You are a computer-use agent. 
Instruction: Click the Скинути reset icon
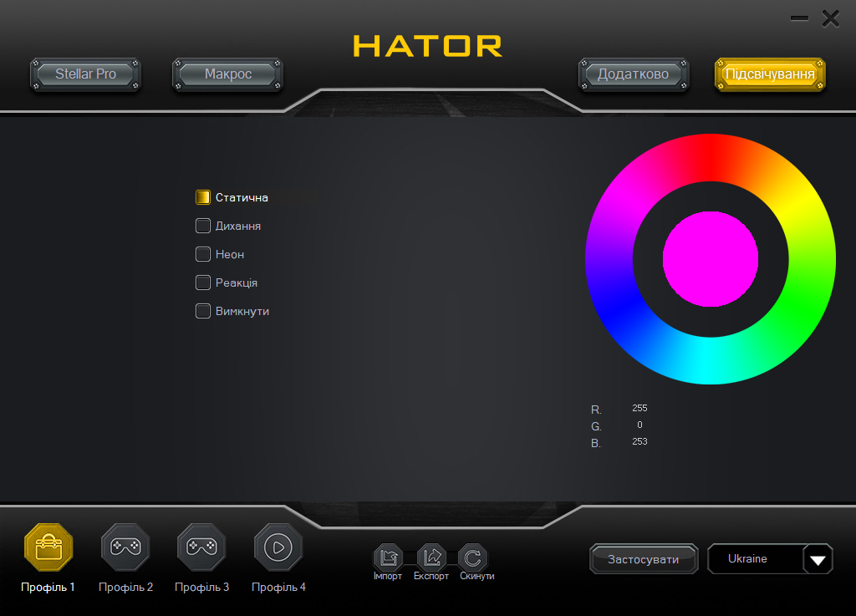(473, 557)
